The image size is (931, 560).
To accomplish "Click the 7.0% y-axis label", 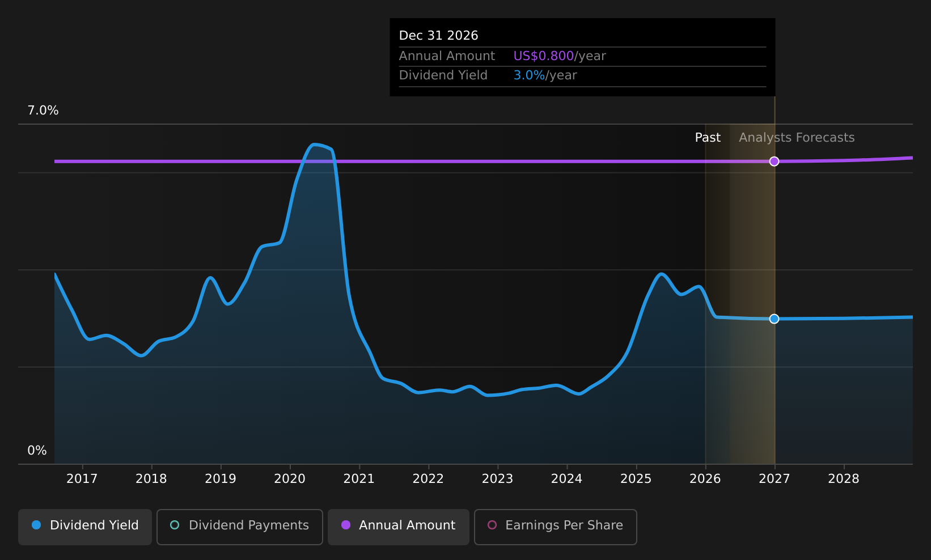I will point(43,111).
